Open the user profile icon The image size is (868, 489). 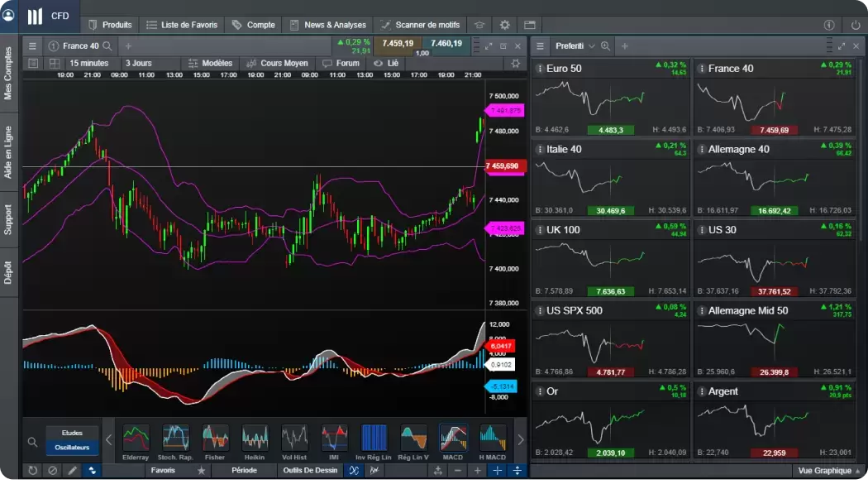[x=8, y=16]
